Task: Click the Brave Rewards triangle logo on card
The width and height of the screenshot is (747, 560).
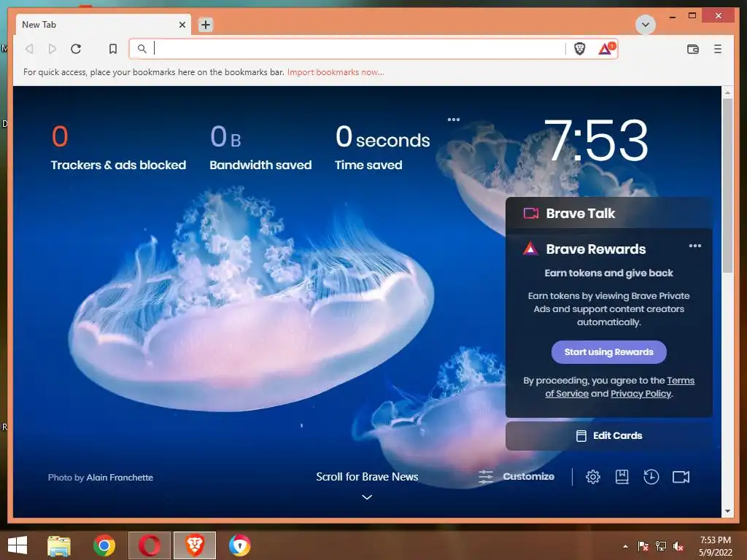Action: pos(530,249)
